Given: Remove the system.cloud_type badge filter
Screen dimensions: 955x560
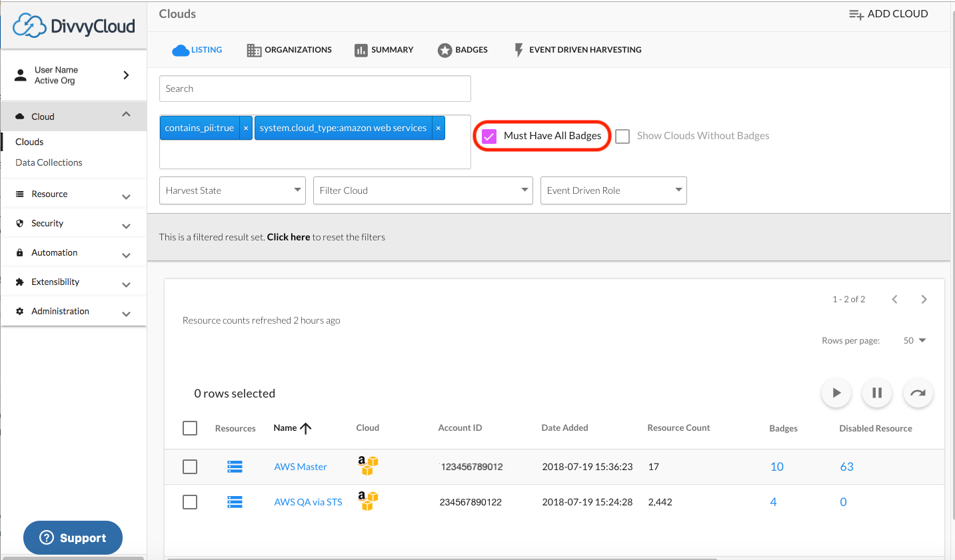Looking at the screenshot, I should [x=439, y=128].
